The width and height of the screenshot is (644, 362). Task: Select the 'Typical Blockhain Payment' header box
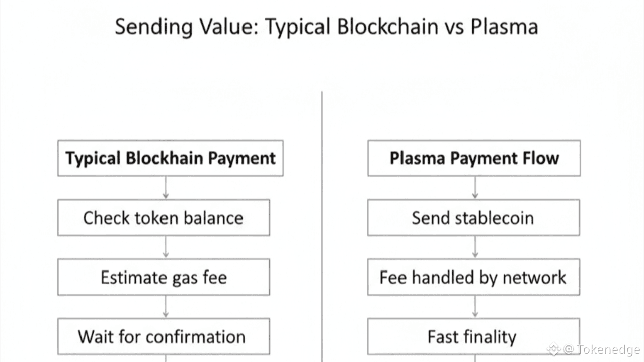point(171,158)
